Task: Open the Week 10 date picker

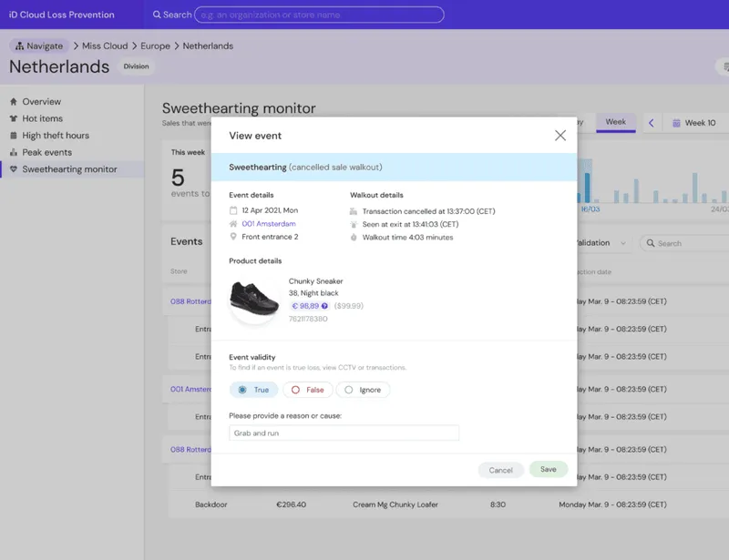Action: click(695, 123)
